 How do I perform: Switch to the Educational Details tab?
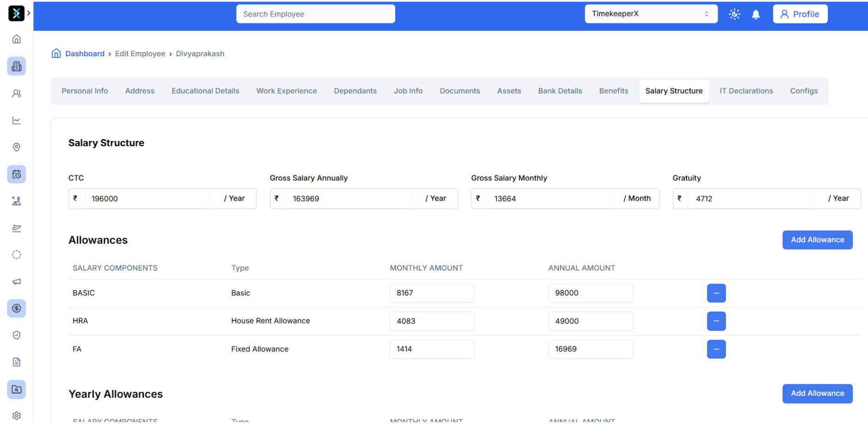205,91
